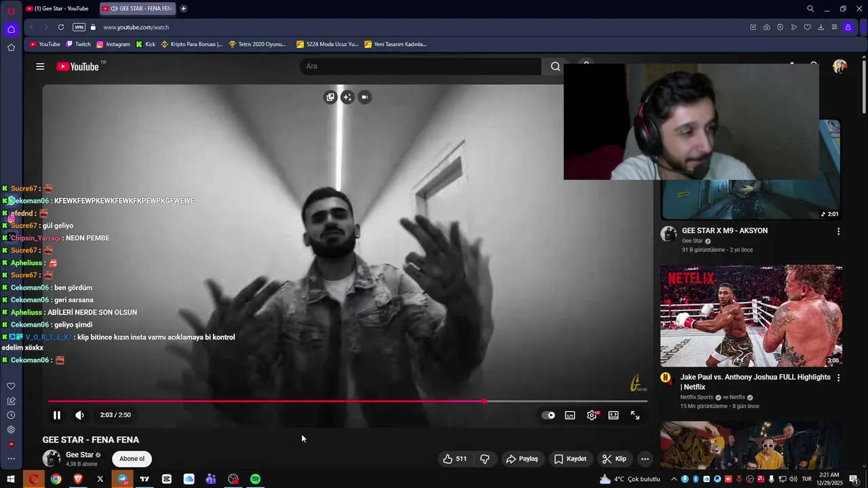Toggle the Opera VPN badge
Viewport: 868px width, 488px height.
(x=79, y=27)
